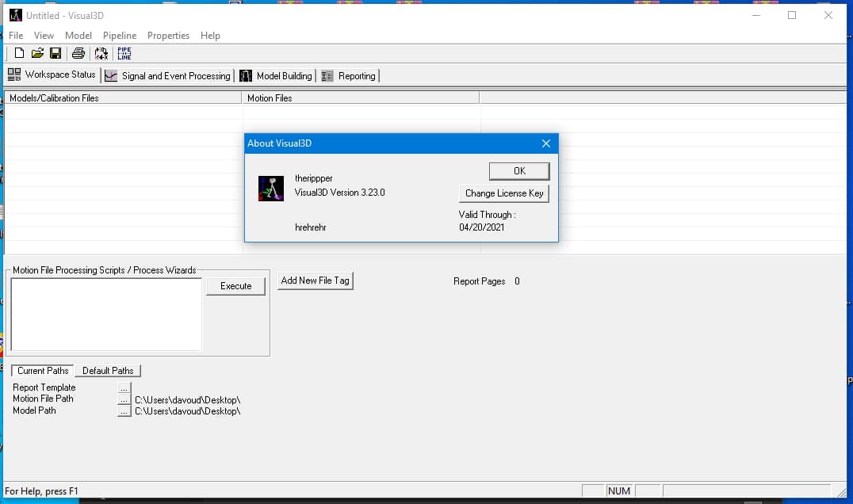Click the NUM status bar indicator
Screen dimensions: 853x504
point(618,491)
